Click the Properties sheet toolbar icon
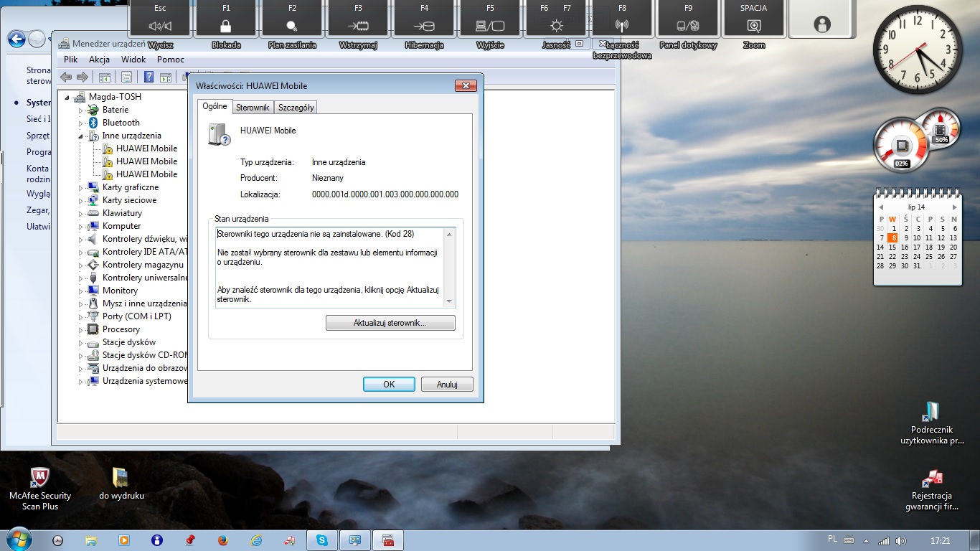Screen dimensions: 980x551 126,77
